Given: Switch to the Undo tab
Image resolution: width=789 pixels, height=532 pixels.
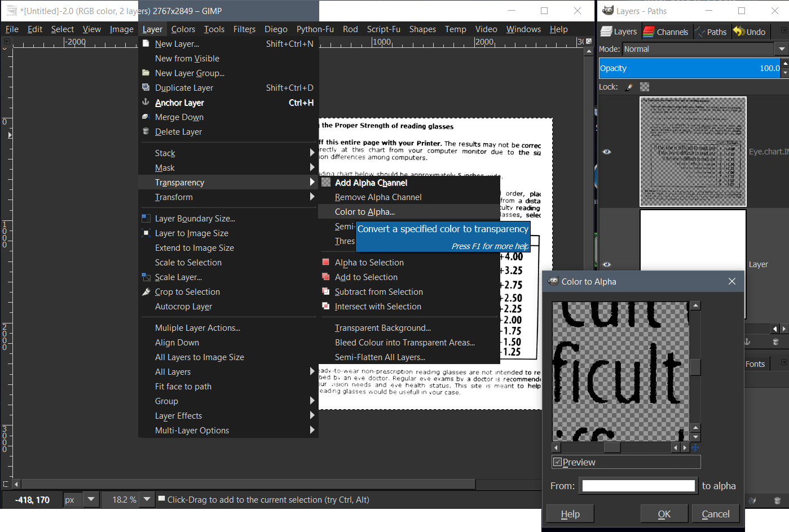Looking at the screenshot, I should [750, 32].
